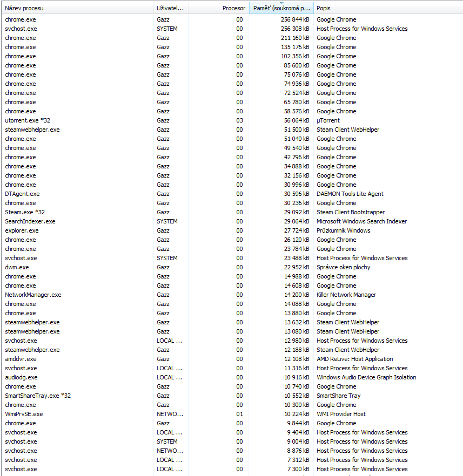Image resolution: width=463 pixels, height=476 pixels.
Task: Select the audiodg.exe process name
Action: click(x=21, y=377)
